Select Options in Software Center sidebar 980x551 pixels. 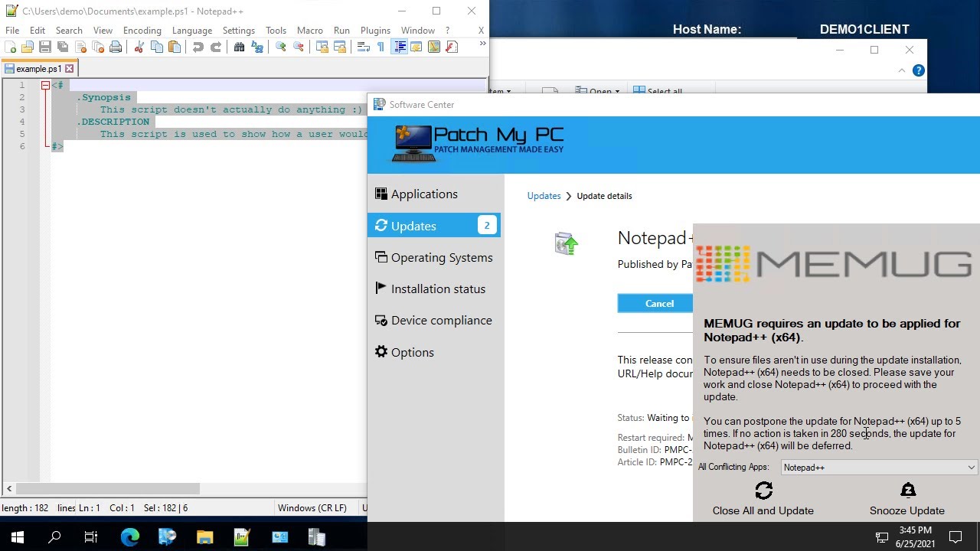click(433, 352)
